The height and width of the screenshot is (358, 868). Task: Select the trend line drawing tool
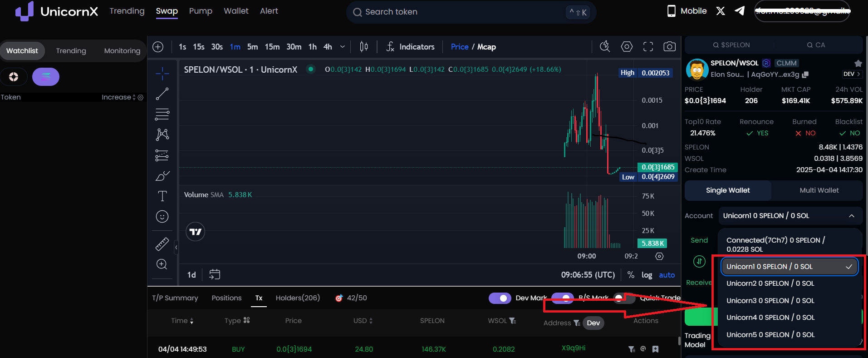[x=162, y=94]
